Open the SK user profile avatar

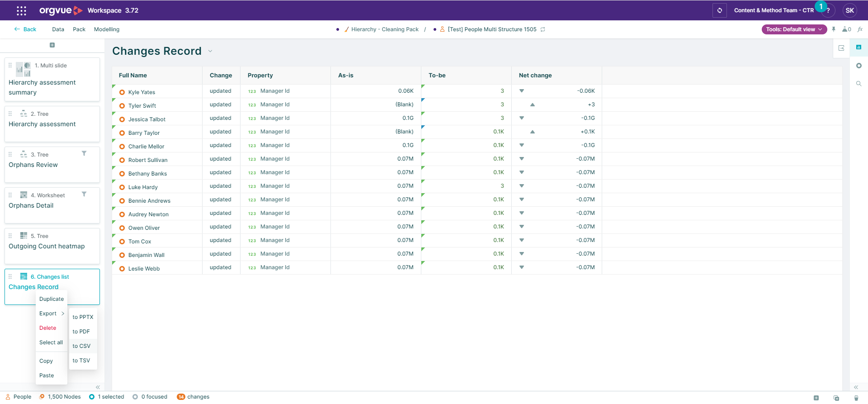click(849, 10)
